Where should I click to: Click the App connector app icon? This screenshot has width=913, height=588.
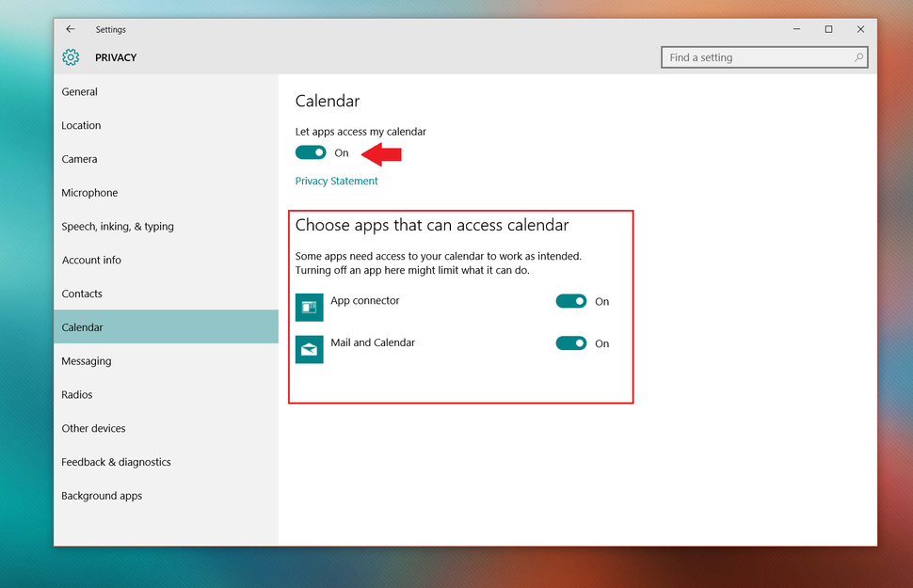coord(309,307)
